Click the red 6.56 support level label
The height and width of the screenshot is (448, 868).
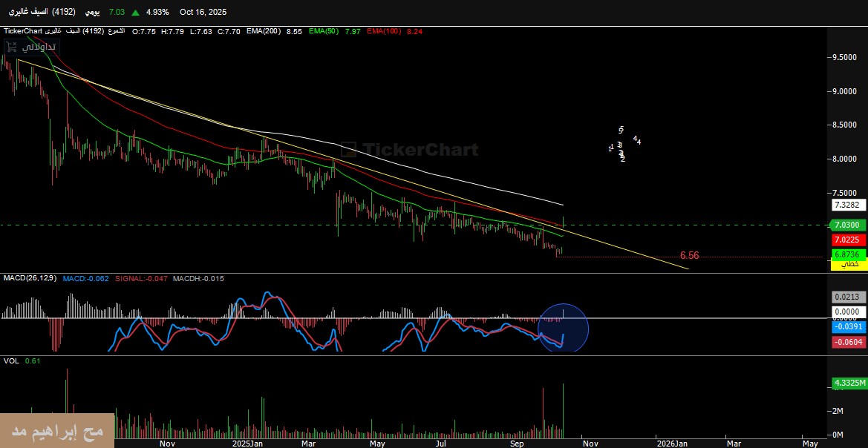click(x=689, y=255)
